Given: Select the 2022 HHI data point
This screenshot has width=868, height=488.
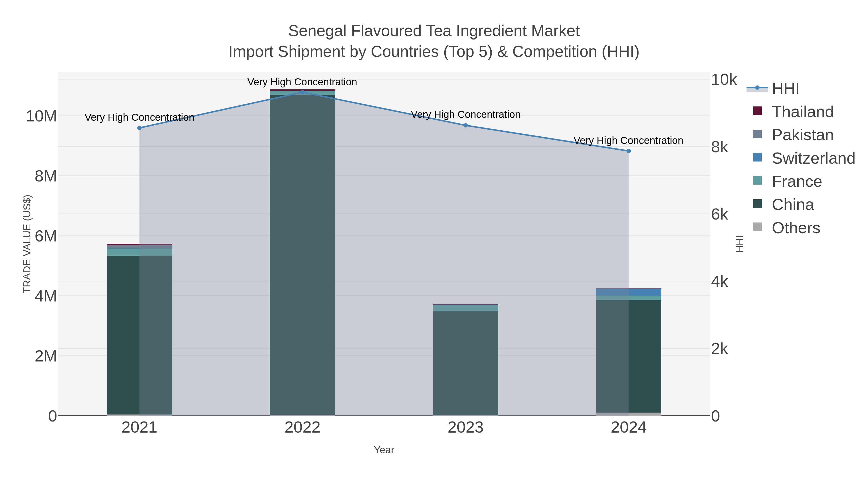Looking at the screenshot, I should coord(302,92).
